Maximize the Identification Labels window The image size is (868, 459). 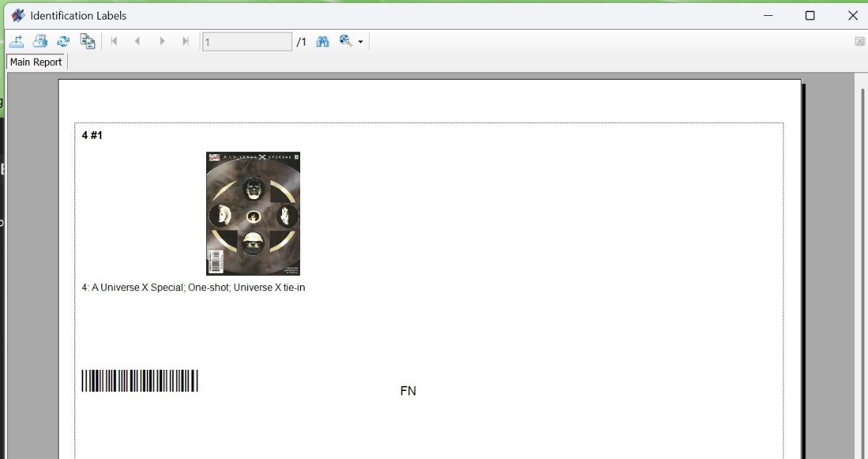(810, 15)
